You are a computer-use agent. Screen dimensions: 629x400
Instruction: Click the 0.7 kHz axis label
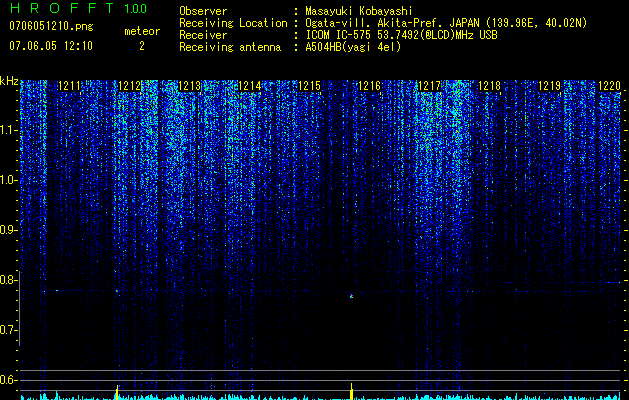coord(8,330)
